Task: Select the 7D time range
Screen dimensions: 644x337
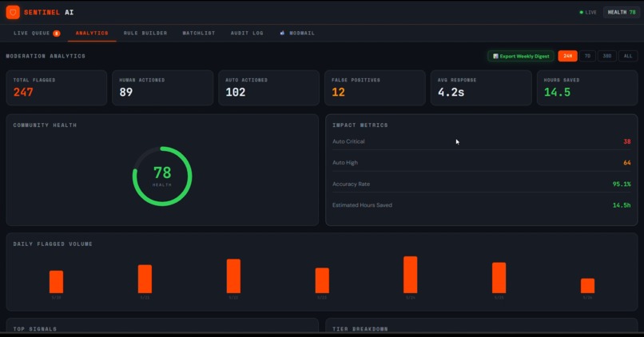Action: click(587, 56)
